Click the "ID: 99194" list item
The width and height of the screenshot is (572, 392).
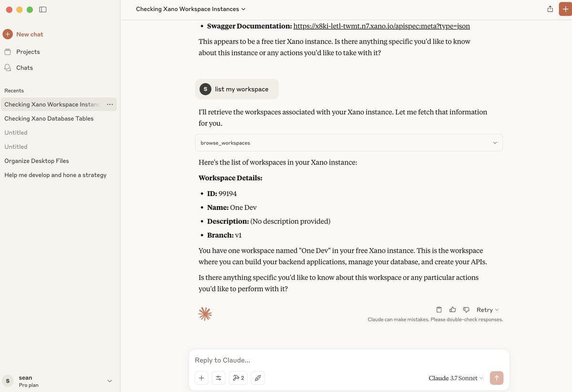222,194
